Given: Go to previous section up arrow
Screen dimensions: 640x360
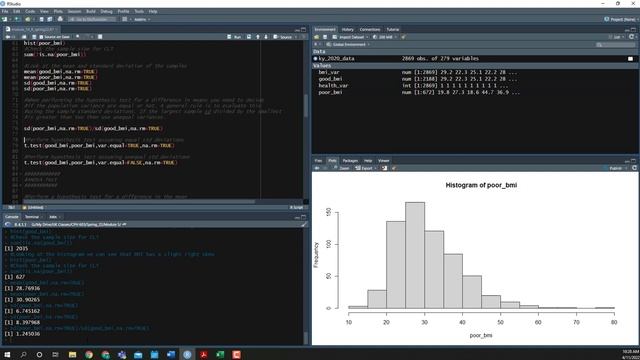Looking at the screenshot, I should coord(258,37).
